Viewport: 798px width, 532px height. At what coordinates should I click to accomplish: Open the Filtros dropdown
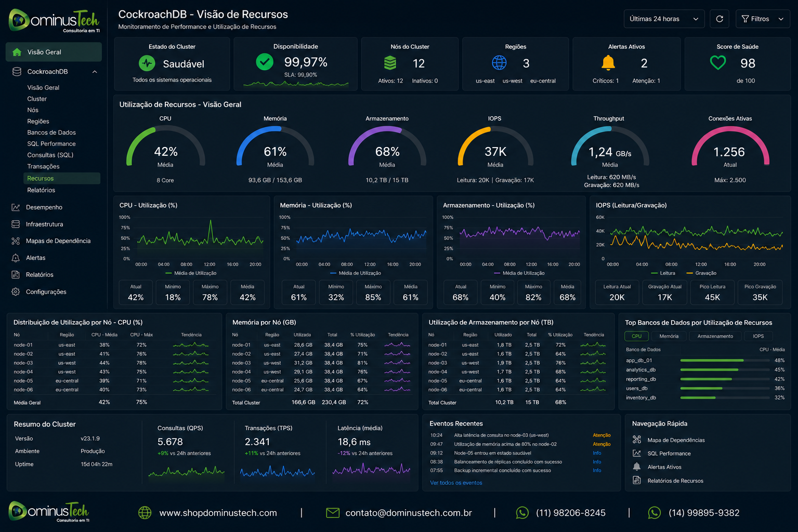(763, 19)
